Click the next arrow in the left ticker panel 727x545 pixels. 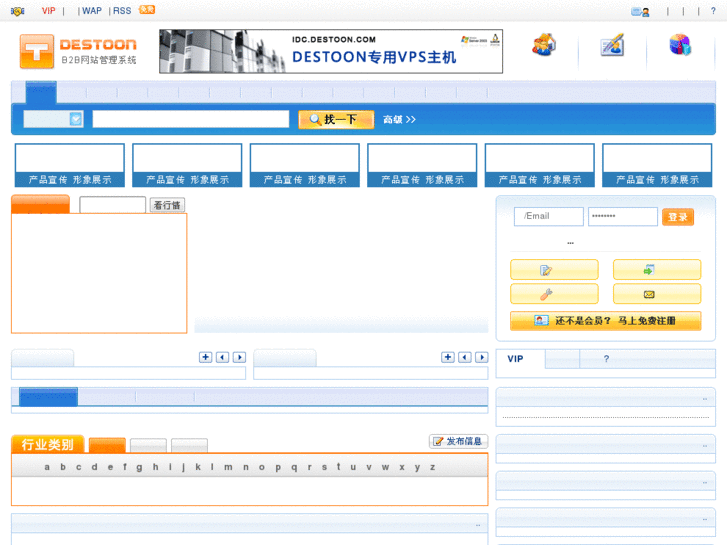(239, 357)
